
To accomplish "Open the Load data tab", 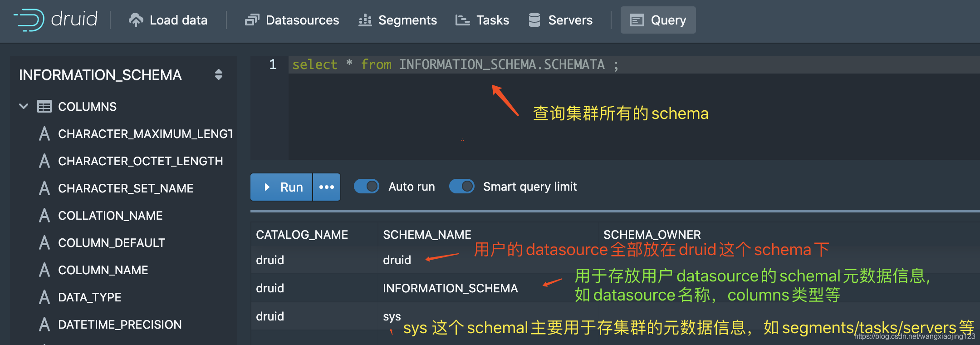I will click(168, 20).
